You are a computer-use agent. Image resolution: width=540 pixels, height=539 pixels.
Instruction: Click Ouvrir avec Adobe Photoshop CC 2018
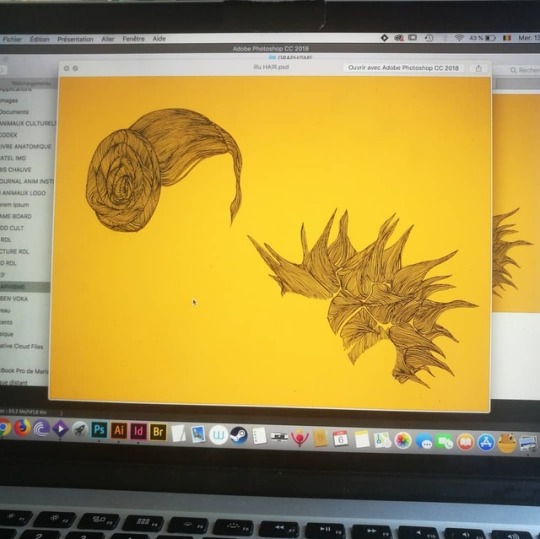[403, 68]
